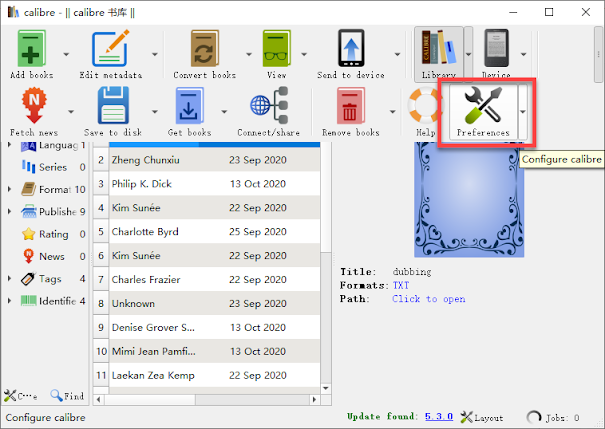Open Library dropdown arrow
The image size is (605, 429).
(x=468, y=54)
